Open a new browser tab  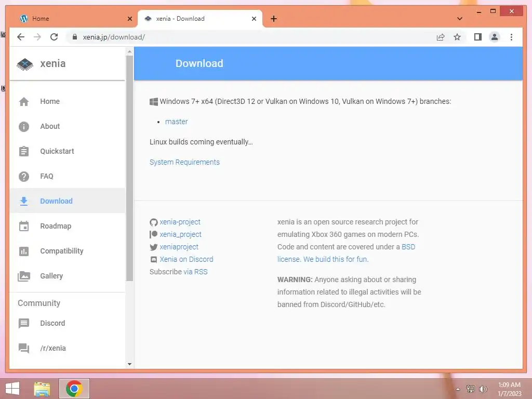(x=274, y=19)
